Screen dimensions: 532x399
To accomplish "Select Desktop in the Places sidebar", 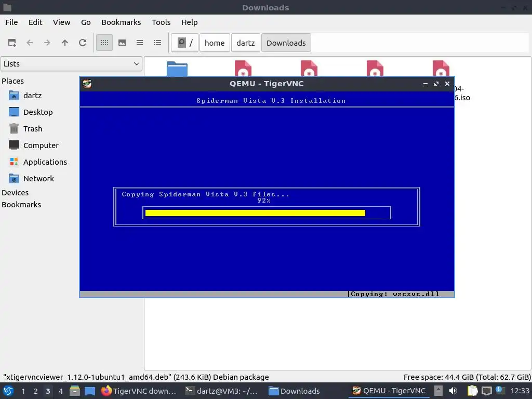I will [x=38, y=112].
